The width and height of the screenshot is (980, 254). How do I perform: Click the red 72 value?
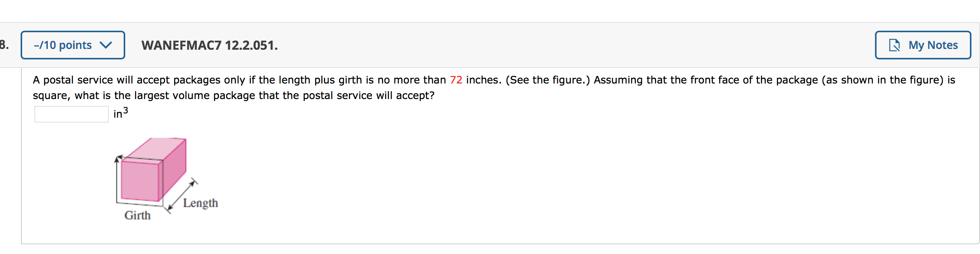456,80
